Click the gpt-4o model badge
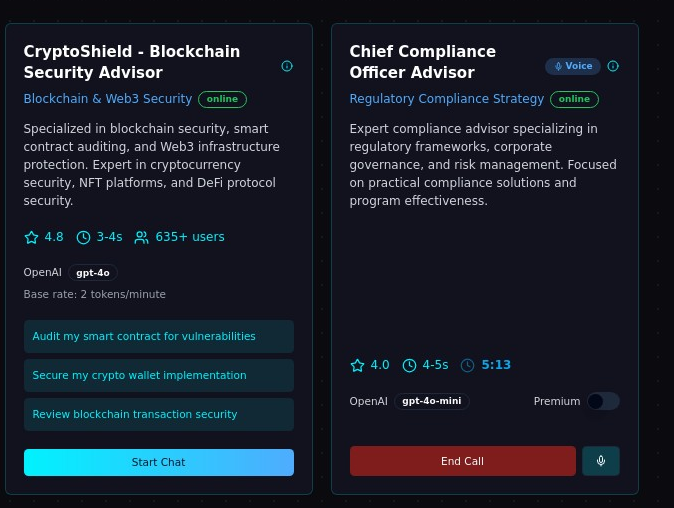 click(93, 272)
